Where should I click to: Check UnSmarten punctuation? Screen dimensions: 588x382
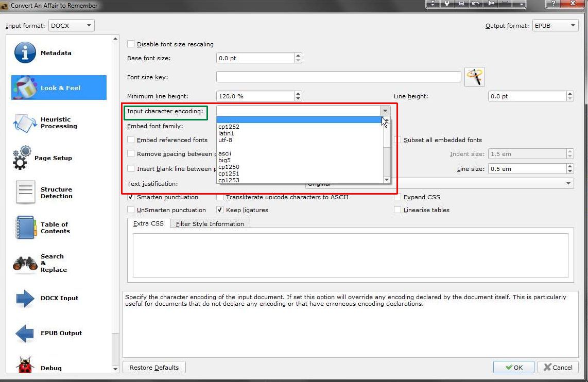[131, 210]
